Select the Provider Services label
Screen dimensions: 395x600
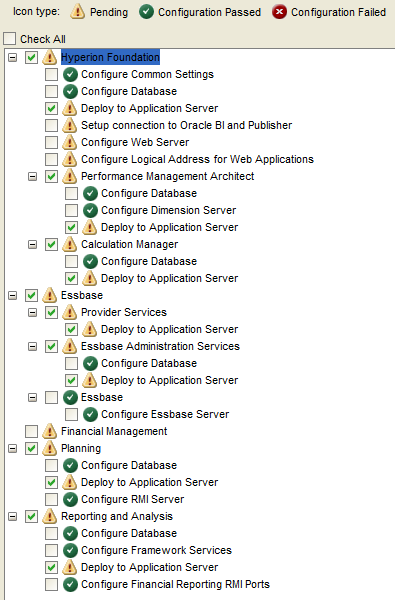click(x=124, y=312)
